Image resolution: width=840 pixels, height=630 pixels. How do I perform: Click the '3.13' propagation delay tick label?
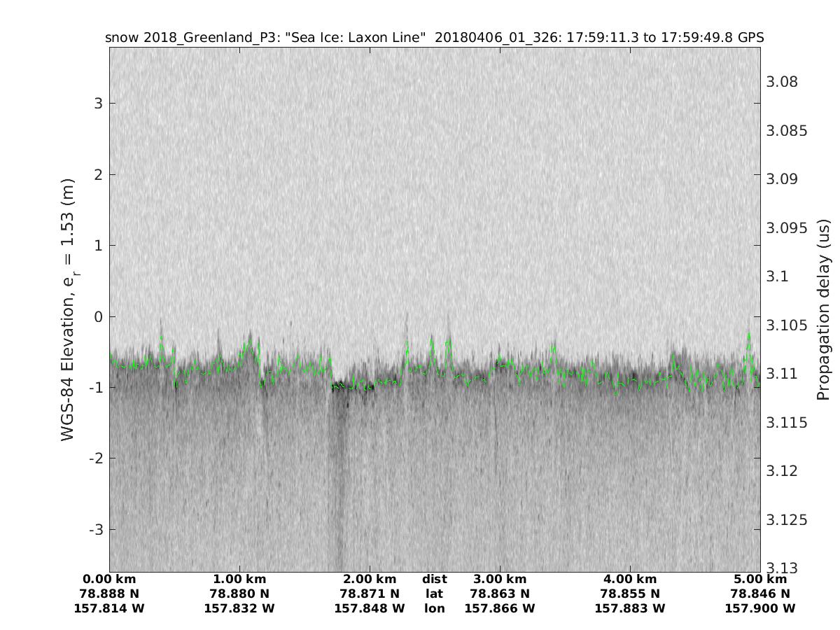pos(780,568)
